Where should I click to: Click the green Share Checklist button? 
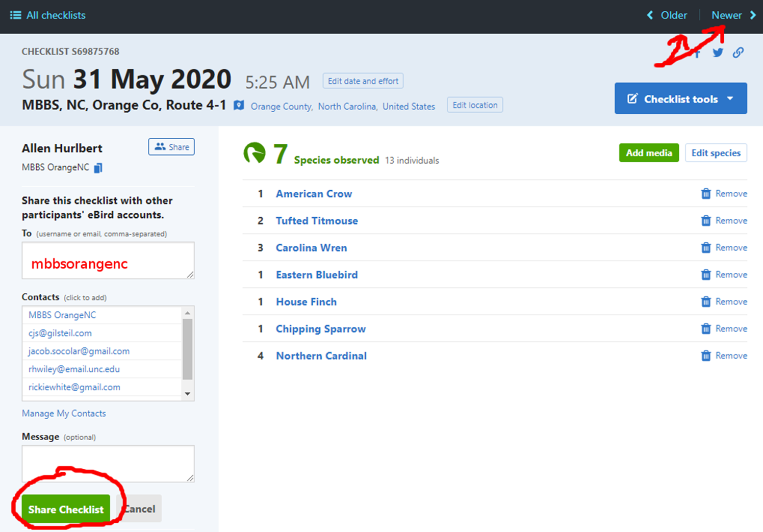(x=66, y=509)
